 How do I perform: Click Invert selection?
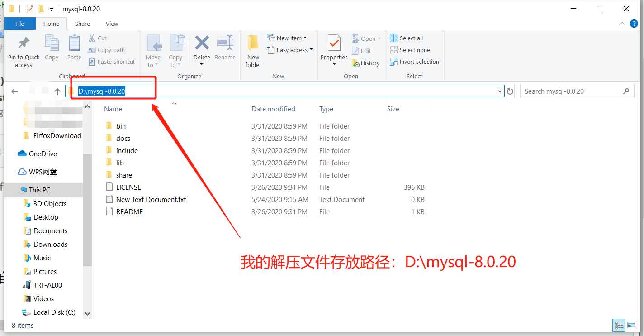click(414, 62)
